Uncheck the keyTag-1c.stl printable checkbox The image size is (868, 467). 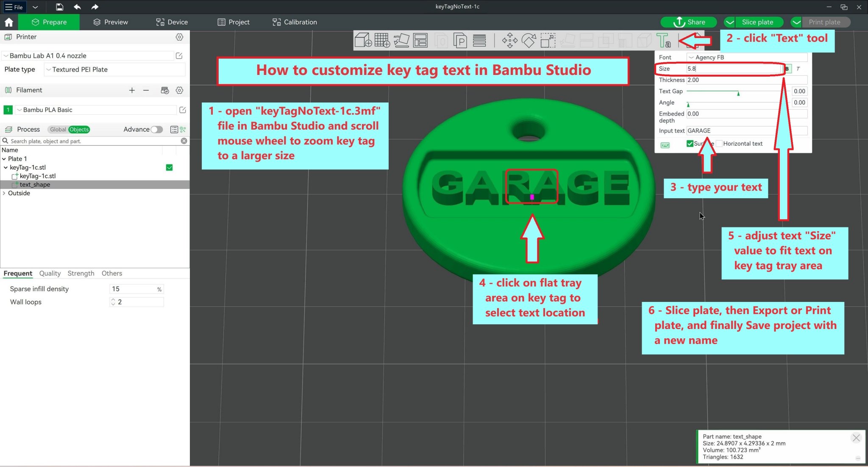[169, 168]
